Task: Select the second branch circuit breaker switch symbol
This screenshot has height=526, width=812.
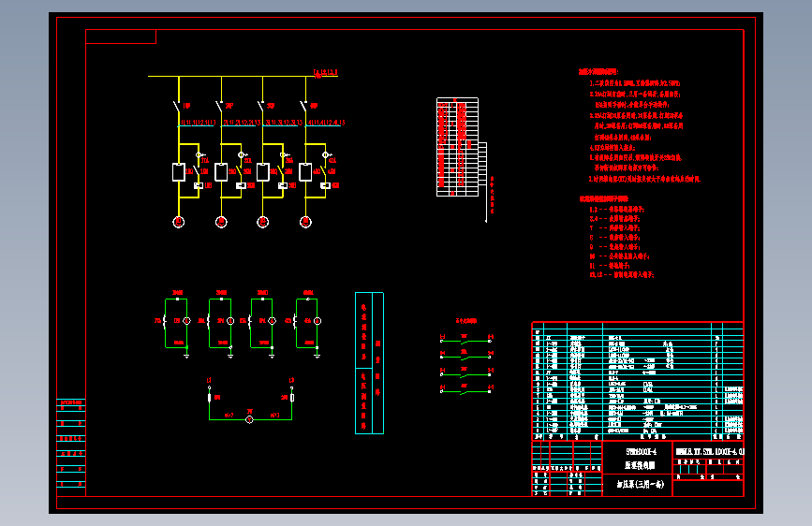Action: 219,106
